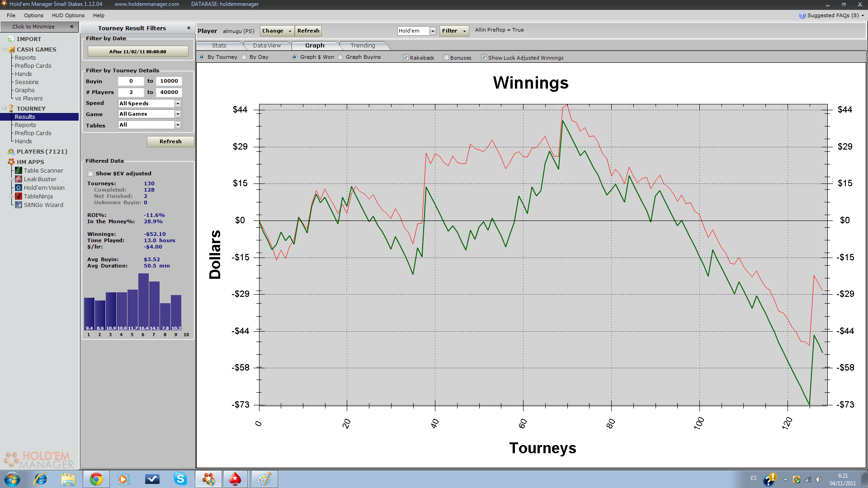The width and height of the screenshot is (868, 488).
Task: Open the File menu
Action: pyautogui.click(x=11, y=15)
